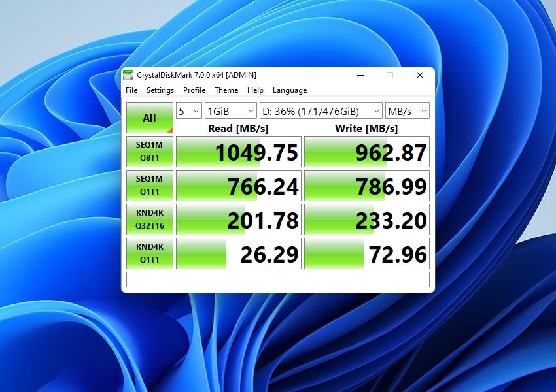
Task: Click the empty comment field at bottom
Action: click(x=278, y=280)
